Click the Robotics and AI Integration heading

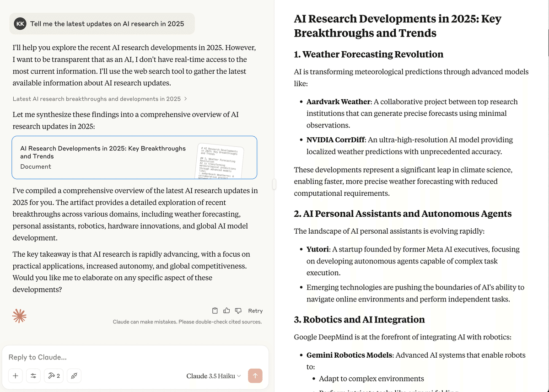pyautogui.click(x=359, y=319)
